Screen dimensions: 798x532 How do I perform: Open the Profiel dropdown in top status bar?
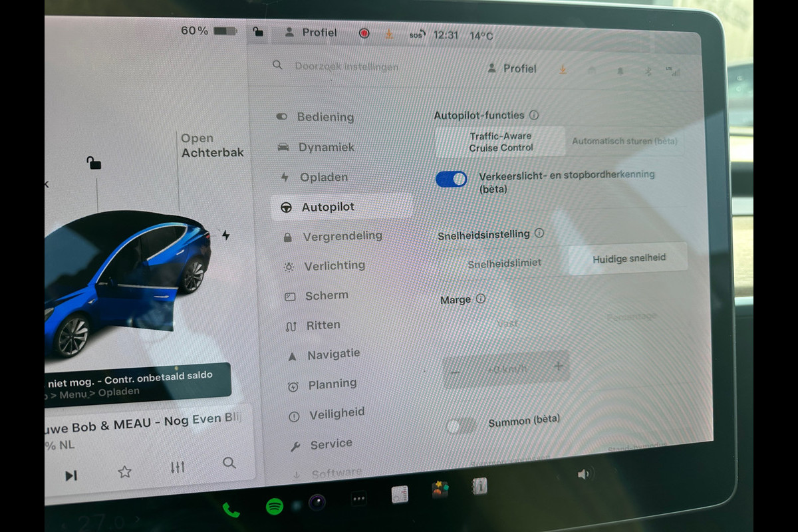[311, 33]
